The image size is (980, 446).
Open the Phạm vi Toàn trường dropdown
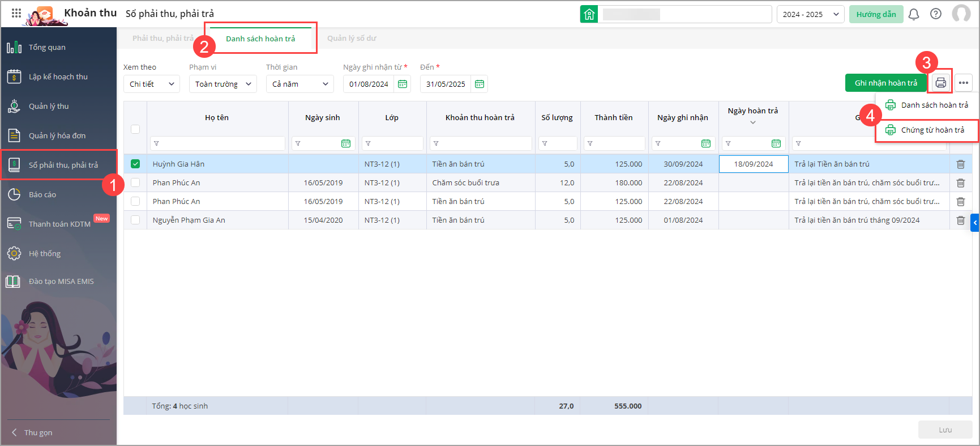click(222, 84)
